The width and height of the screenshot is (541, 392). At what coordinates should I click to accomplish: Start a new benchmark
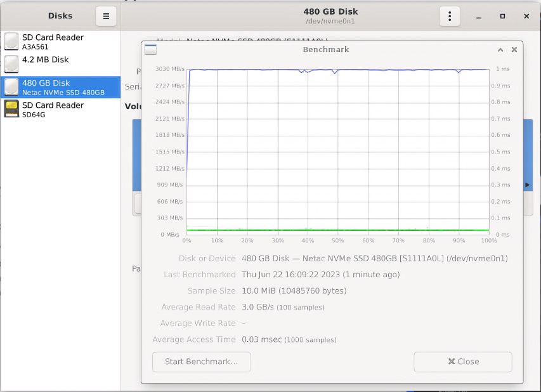(x=201, y=362)
